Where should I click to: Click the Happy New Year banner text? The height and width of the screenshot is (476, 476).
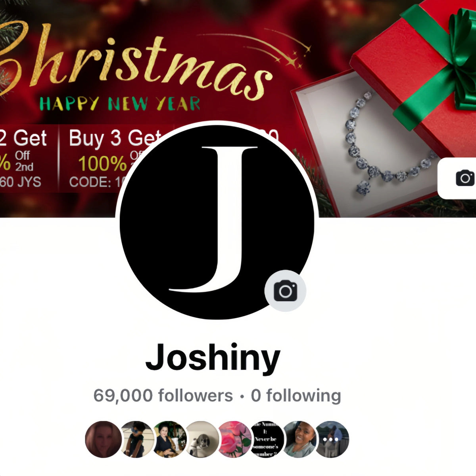119,104
